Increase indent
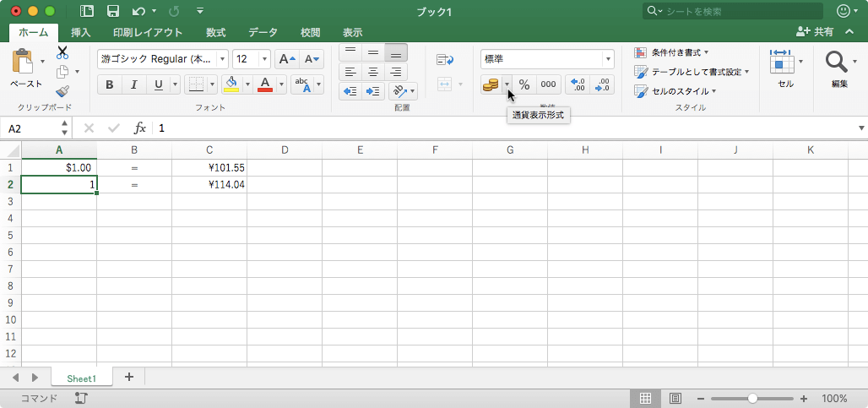The height and width of the screenshot is (408, 868). pyautogui.click(x=373, y=91)
